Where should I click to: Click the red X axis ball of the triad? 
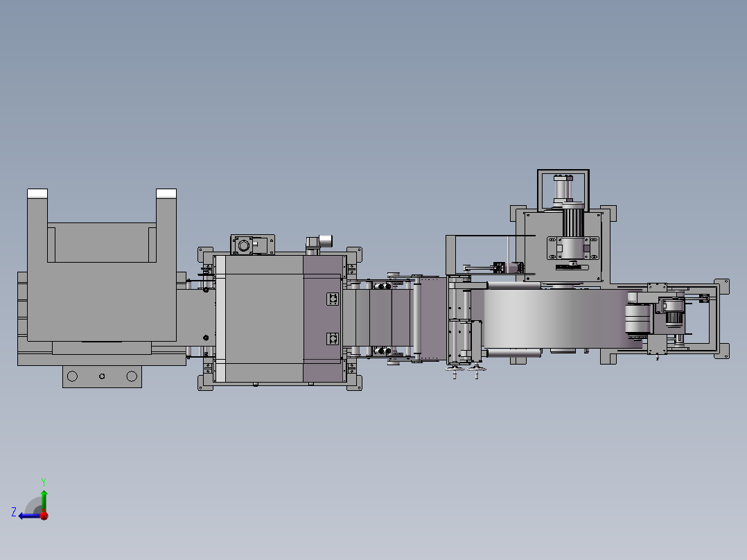pyautogui.click(x=44, y=515)
